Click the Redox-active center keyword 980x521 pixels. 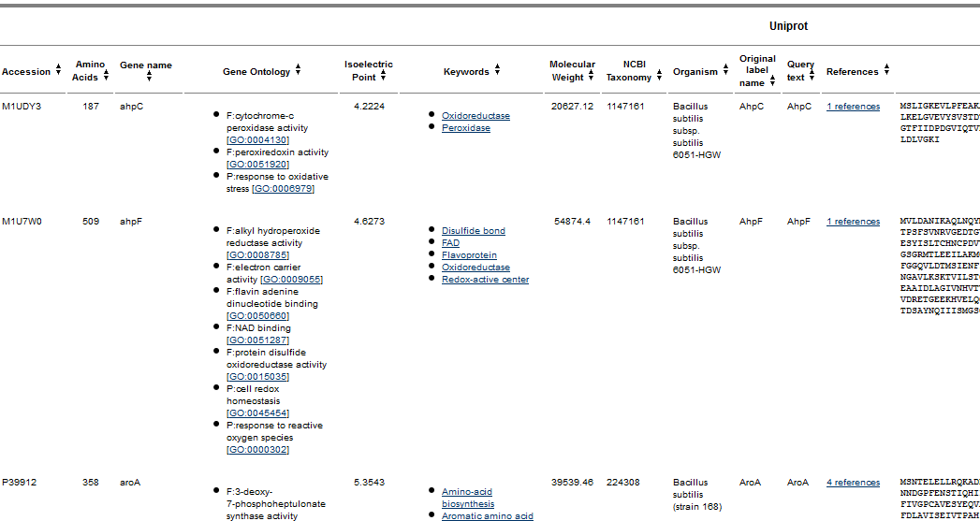[485, 280]
